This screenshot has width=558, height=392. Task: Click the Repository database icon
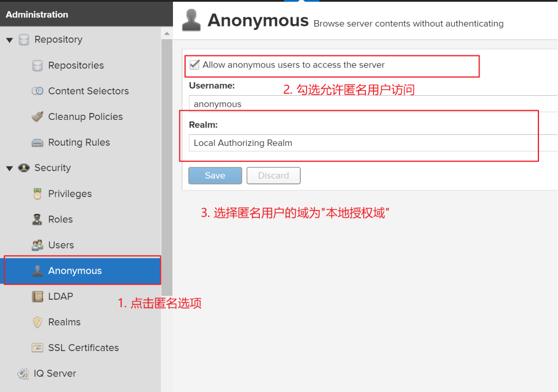24,40
